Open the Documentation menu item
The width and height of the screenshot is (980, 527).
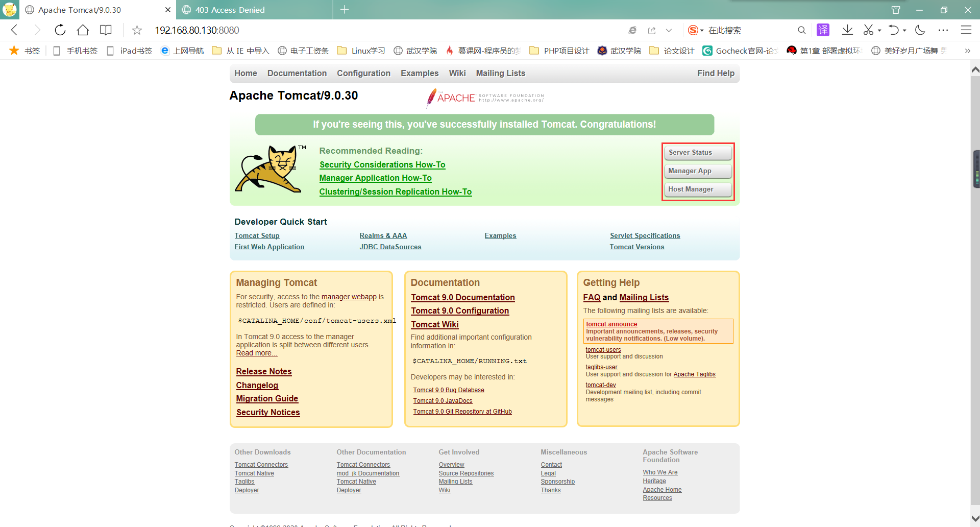(297, 73)
